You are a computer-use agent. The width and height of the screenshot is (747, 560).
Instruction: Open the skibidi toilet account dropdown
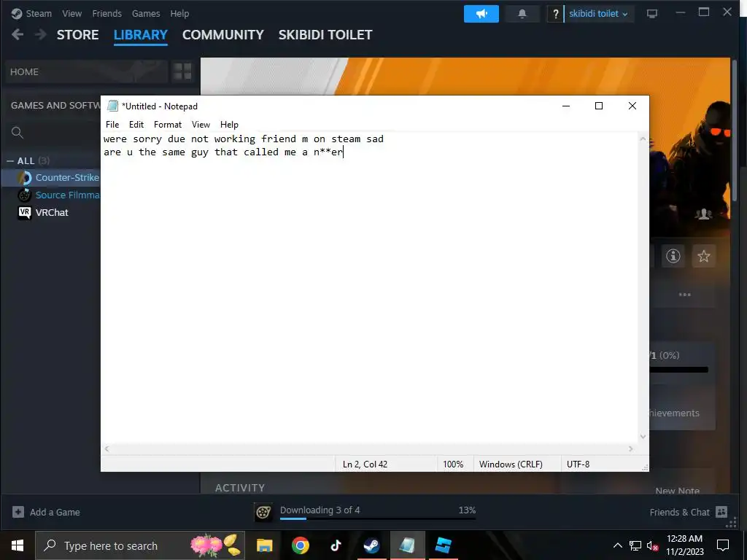pos(598,14)
